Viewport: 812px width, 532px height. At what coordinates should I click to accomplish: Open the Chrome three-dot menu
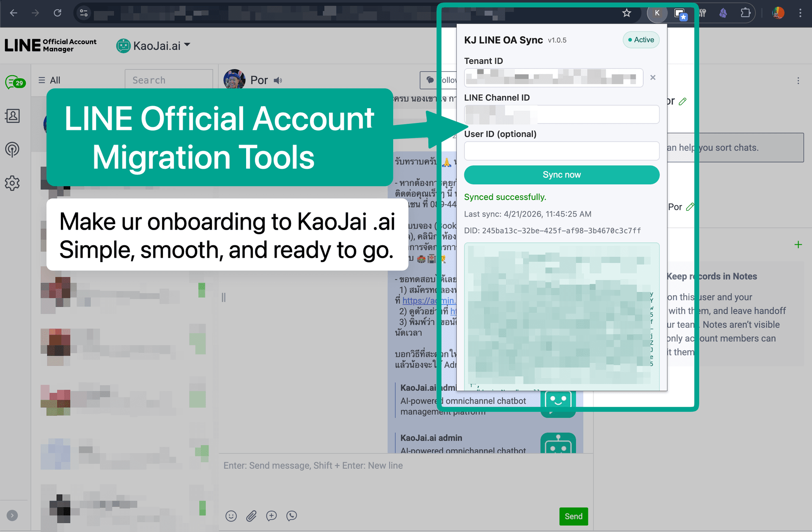pyautogui.click(x=800, y=13)
